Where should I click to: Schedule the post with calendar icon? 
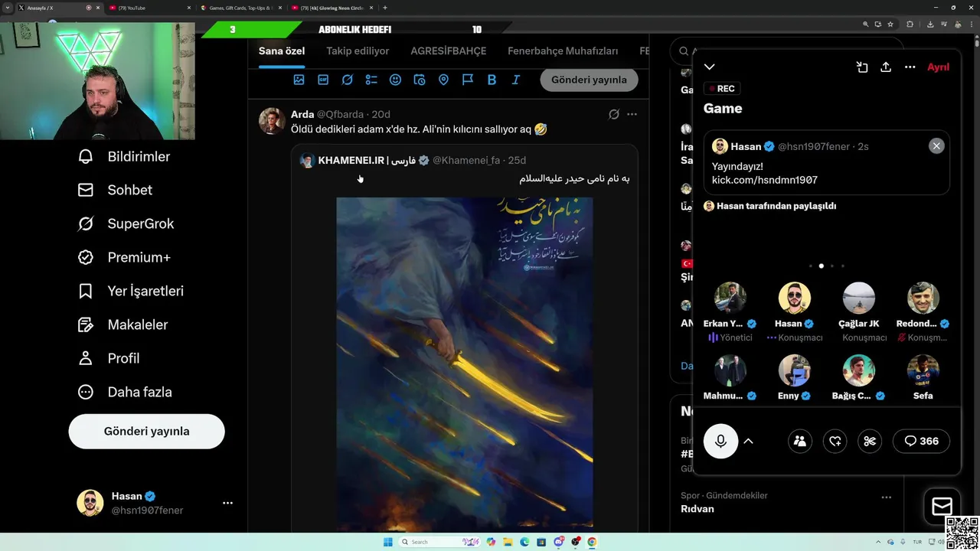420,80
